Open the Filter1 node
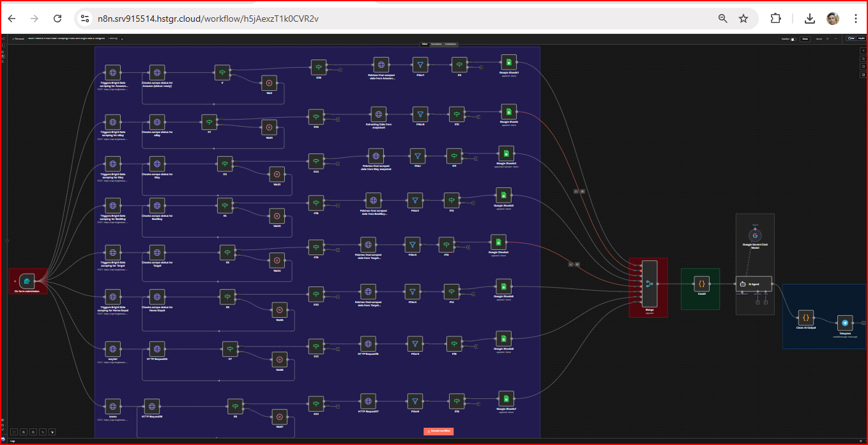Image resolution: width=868 pixels, height=445 pixels. click(x=420, y=65)
